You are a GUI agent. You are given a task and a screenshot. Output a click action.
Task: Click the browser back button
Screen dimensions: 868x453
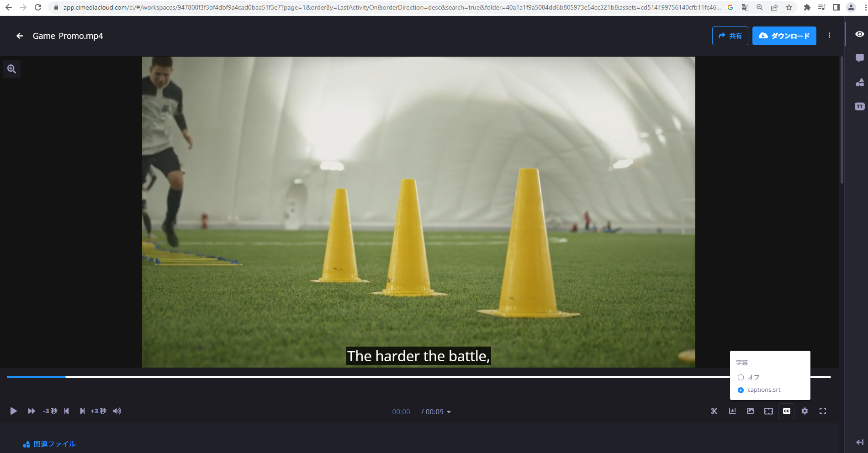8,7
